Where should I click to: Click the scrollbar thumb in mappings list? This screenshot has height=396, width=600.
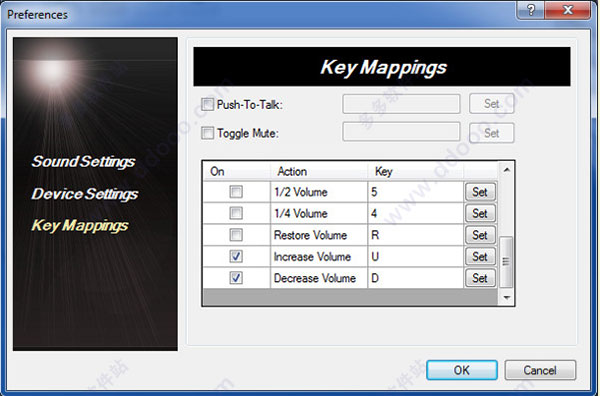[x=506, y=262]
